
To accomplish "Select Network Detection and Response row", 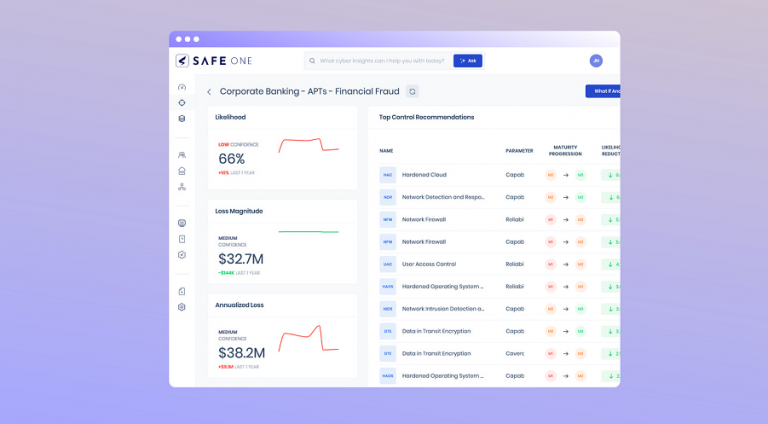I will (442, 197).
